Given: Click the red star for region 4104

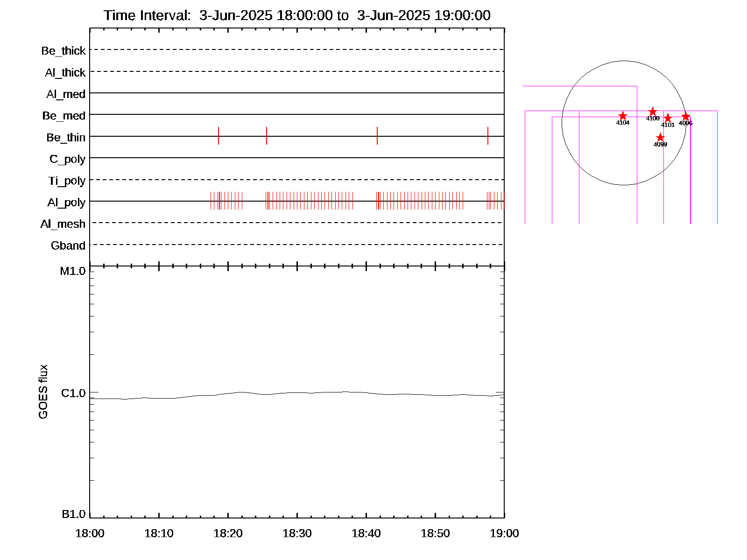Looking at the screenshot, I should 622,116.
